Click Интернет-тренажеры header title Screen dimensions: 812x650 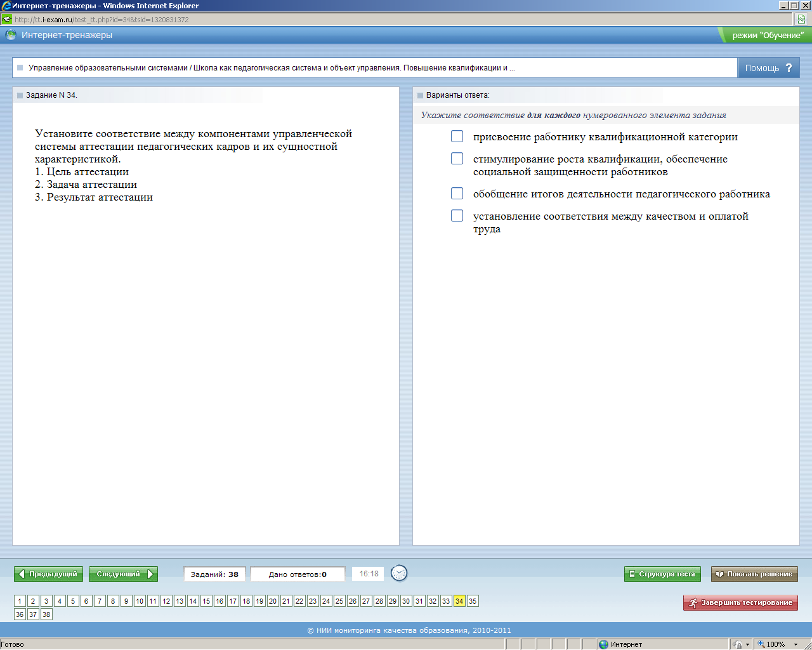click(x=67, y=35)
